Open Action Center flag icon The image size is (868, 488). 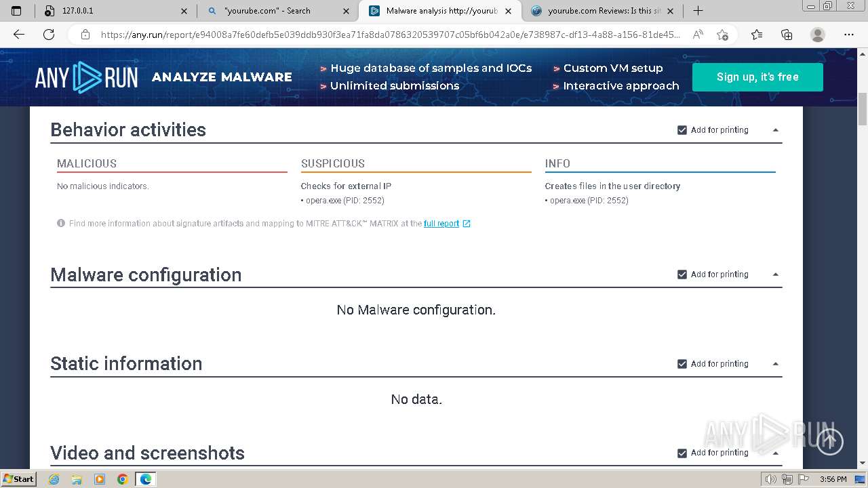click(x=802, y=479)
